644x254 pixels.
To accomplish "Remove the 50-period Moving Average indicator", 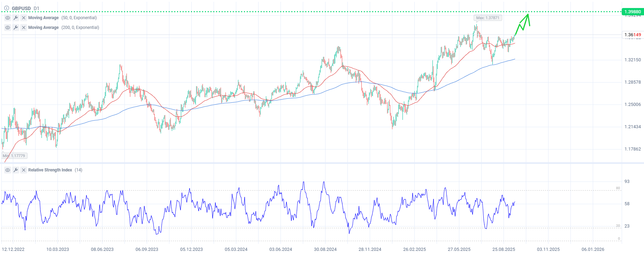I will [24, 18].
